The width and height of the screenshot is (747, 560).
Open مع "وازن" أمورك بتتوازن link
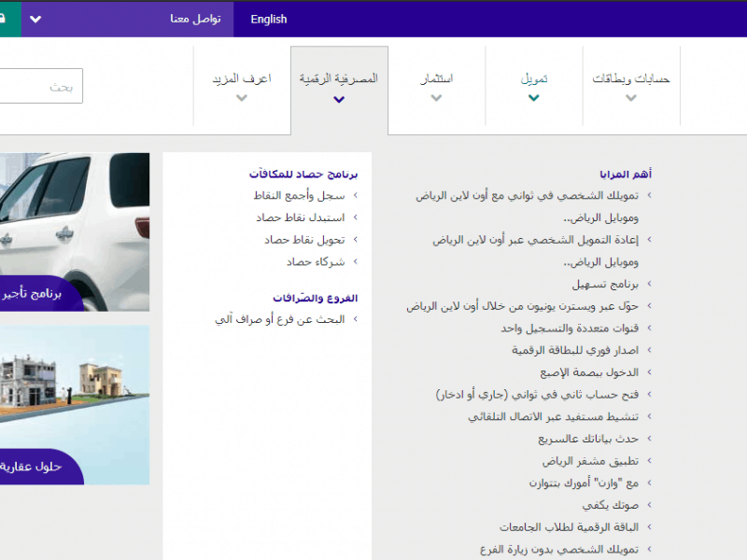tap(584, 483)
